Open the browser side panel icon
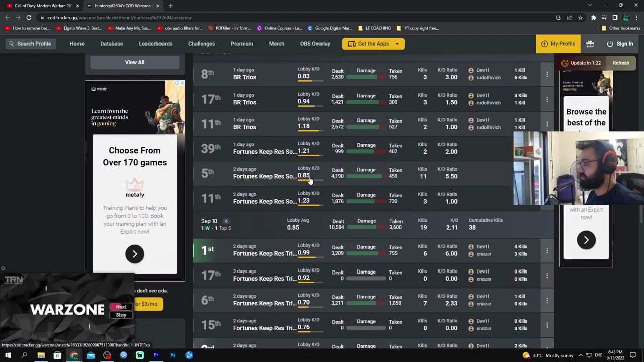This screenshot has height=362, width=644. (615, 18)
